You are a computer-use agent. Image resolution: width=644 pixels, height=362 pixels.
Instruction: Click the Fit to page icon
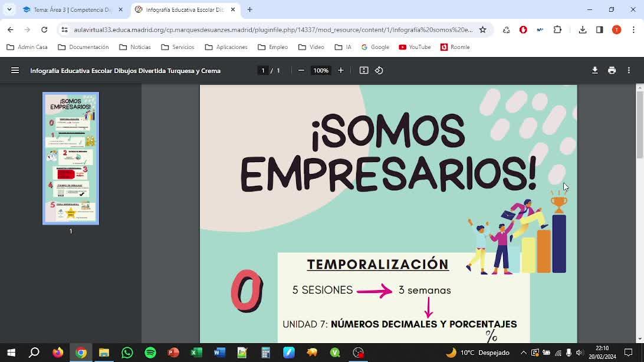(364, 71)
